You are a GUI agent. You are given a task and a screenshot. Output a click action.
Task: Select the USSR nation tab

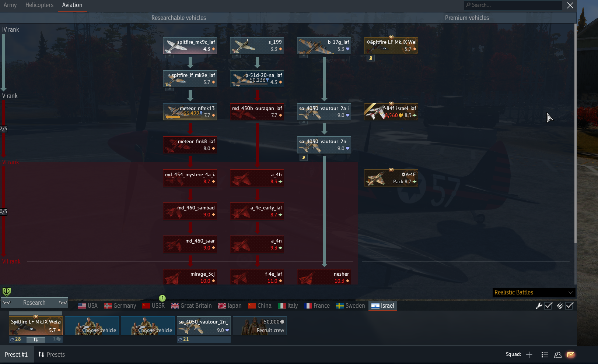154,306
